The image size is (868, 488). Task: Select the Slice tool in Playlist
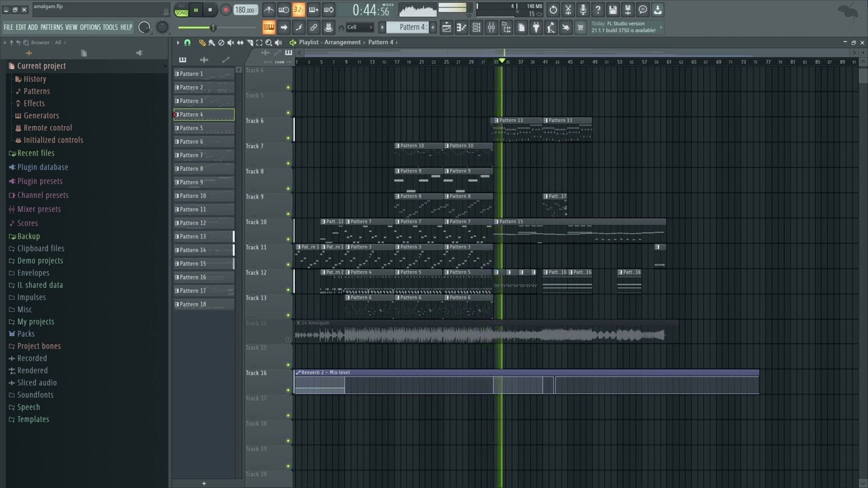tap(250, 42)
